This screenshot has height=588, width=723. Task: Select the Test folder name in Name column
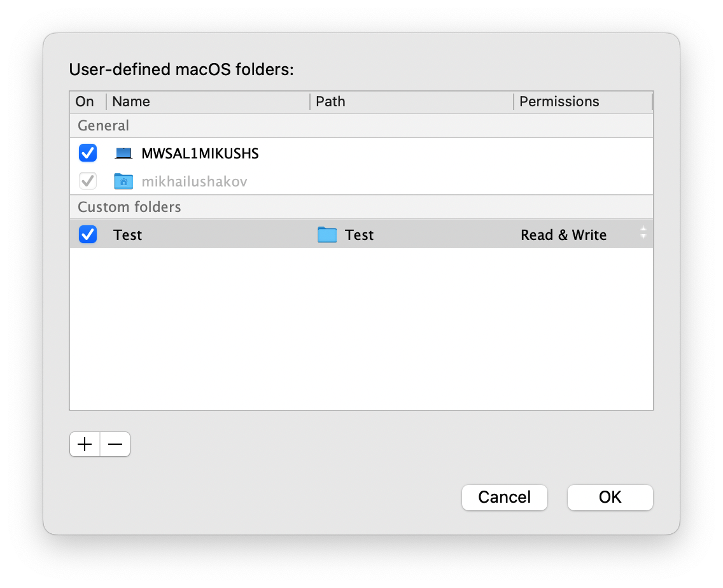(x=128, y=235)
